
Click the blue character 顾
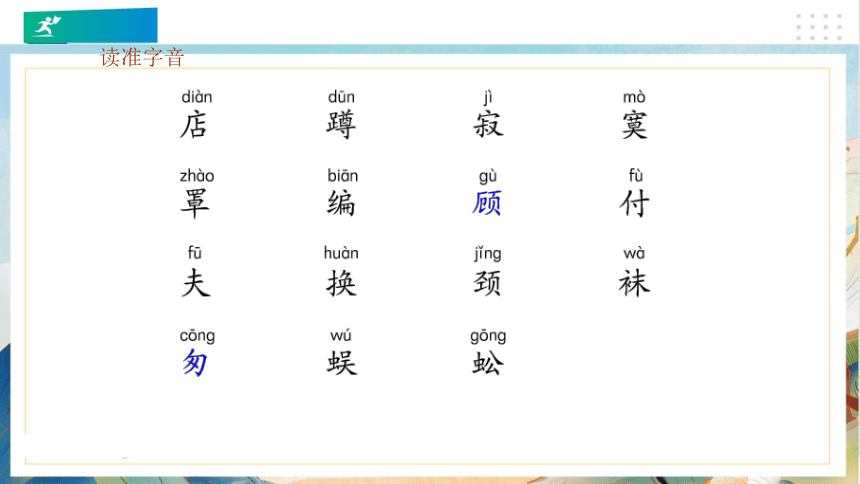486,203
